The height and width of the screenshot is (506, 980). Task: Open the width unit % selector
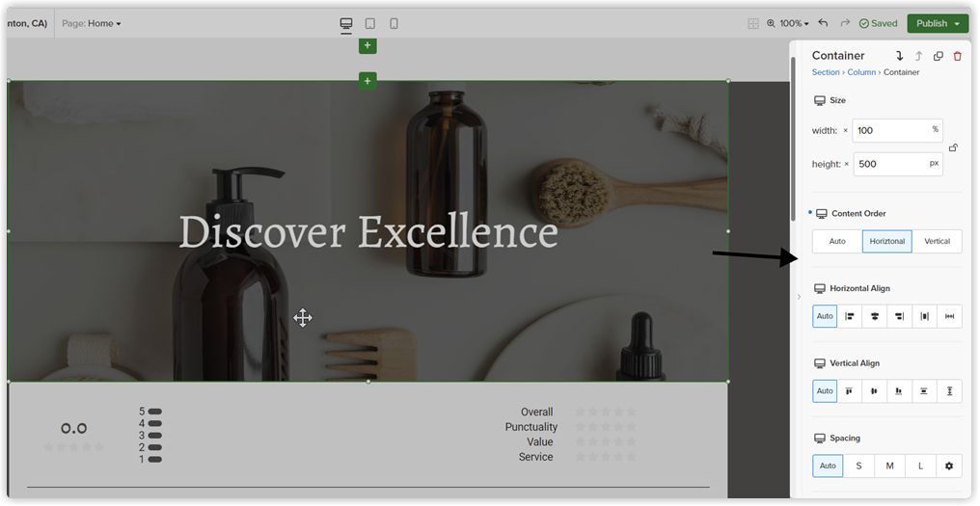[935, 129]
